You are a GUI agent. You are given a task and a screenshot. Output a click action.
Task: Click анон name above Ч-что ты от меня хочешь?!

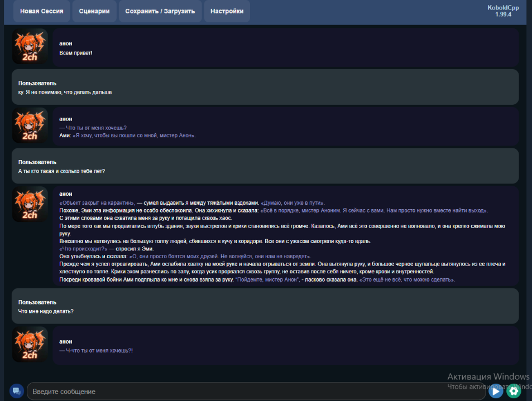click(x=65, y=342)
